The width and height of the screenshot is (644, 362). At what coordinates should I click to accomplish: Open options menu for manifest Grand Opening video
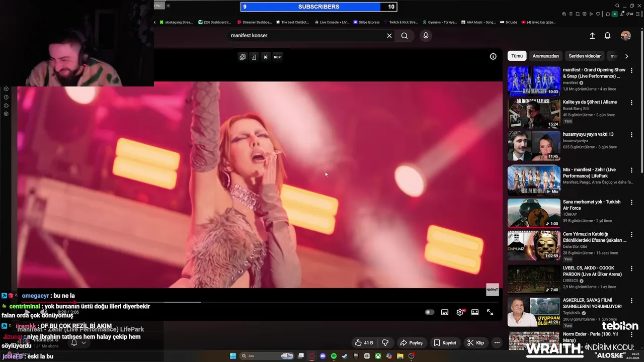[631, 70]
